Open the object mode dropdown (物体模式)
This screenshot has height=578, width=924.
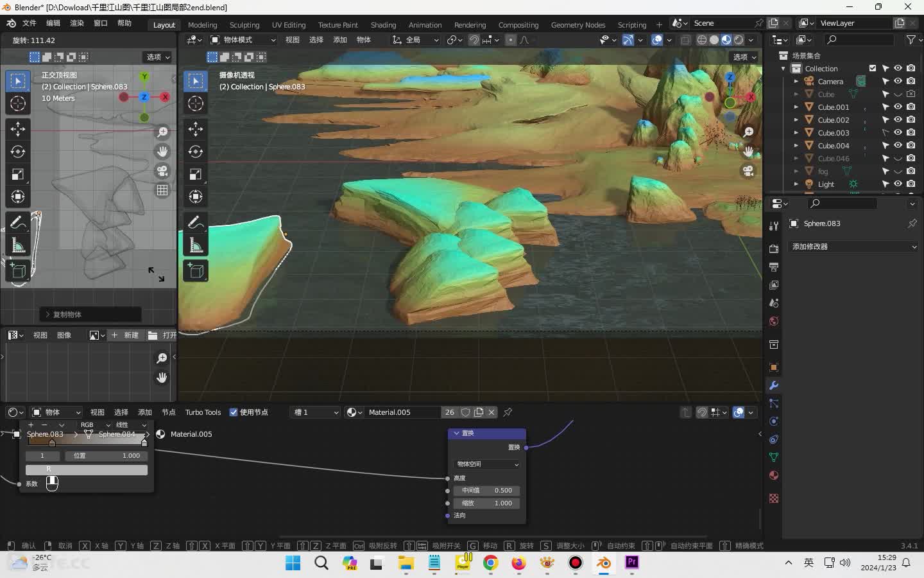point(243,40)
